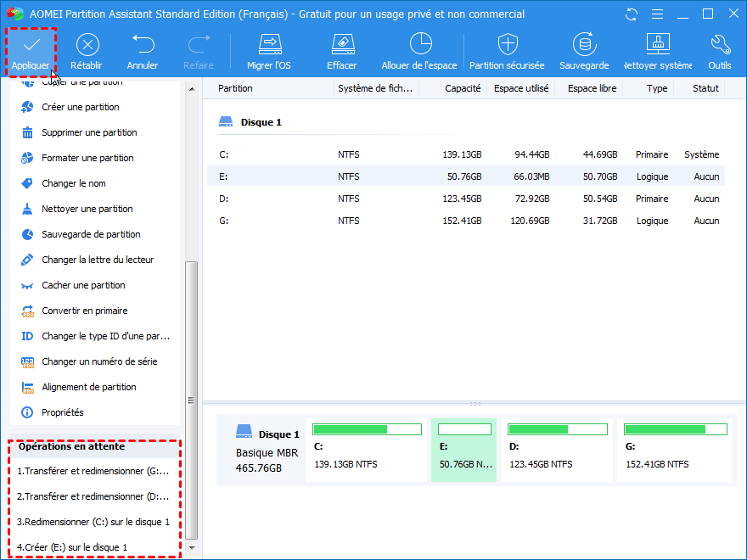747x560 pixels.
Task: Select Nettoyer une partition
Action: tap(87, 209)
